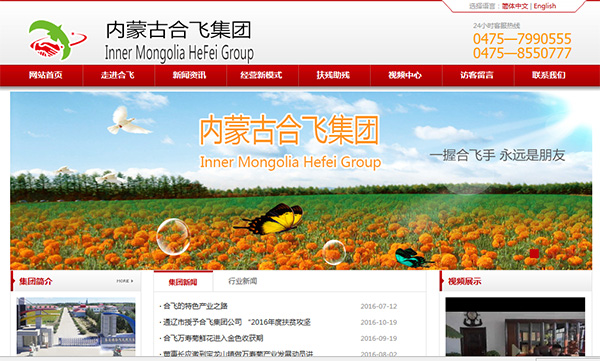Open the 合飞万寿菊鲜花进入金色收获期 news link
Viewport: 600px width, 361px height.
pos(213,338)
